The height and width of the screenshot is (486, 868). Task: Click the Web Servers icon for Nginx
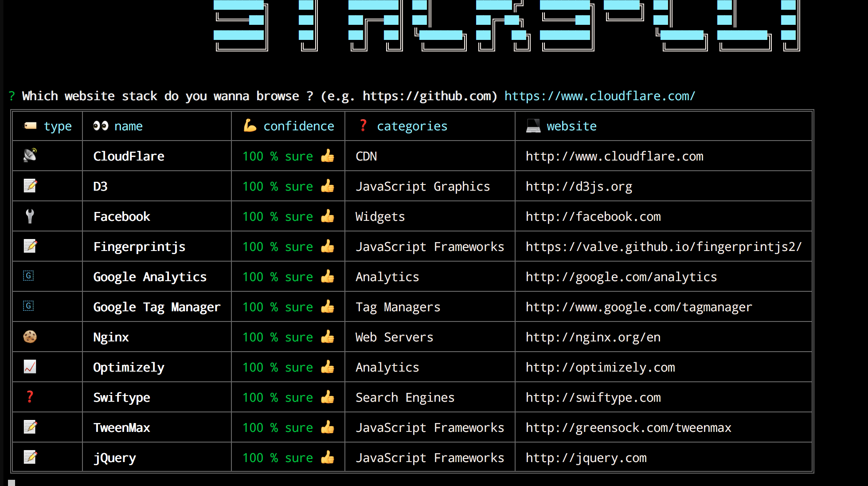point(29,337)
